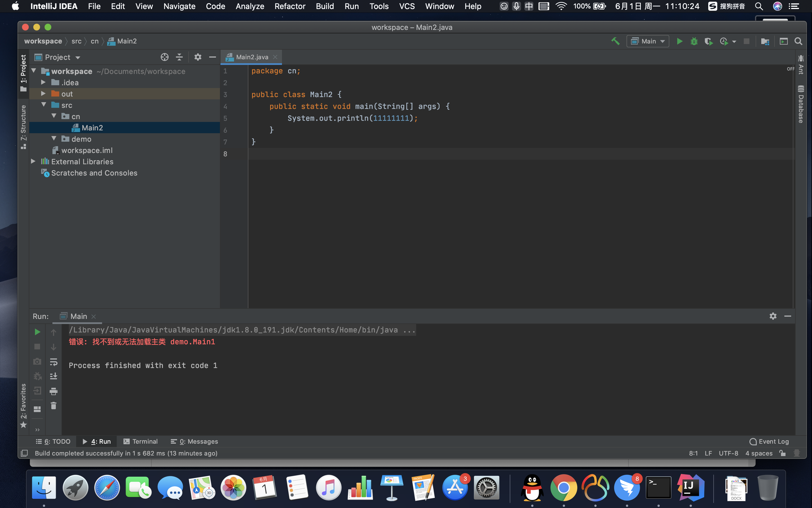Clear the Run console with trash icon

(x=53, y=406)
